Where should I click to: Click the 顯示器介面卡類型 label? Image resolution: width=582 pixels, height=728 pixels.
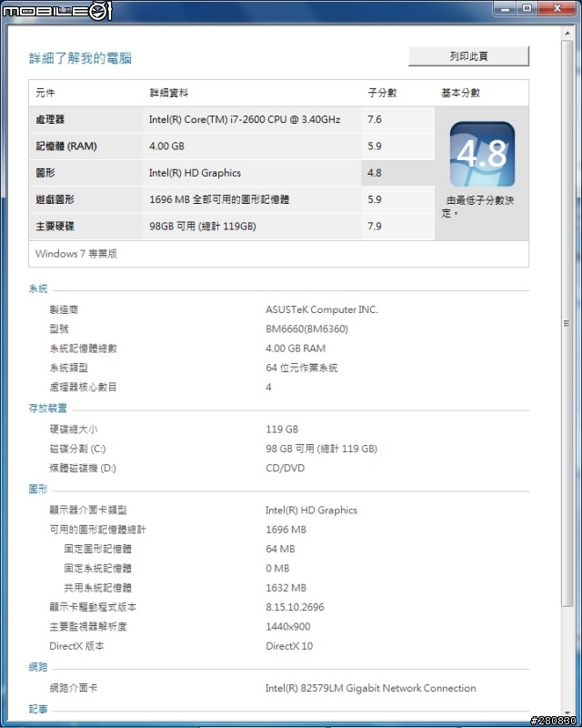click(88, 511)
